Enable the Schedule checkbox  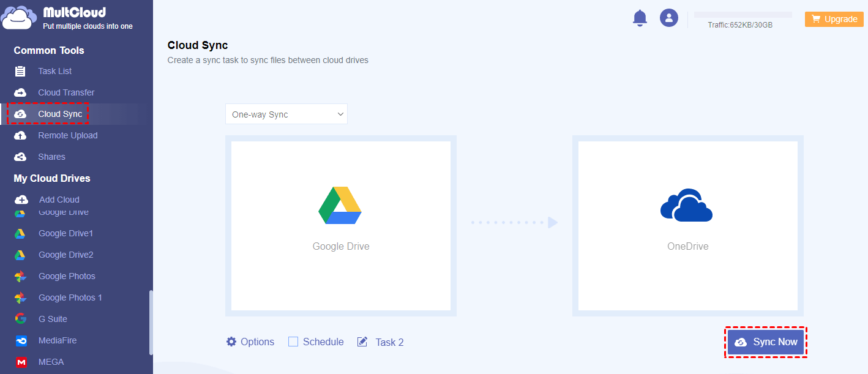tap(293, 342)
